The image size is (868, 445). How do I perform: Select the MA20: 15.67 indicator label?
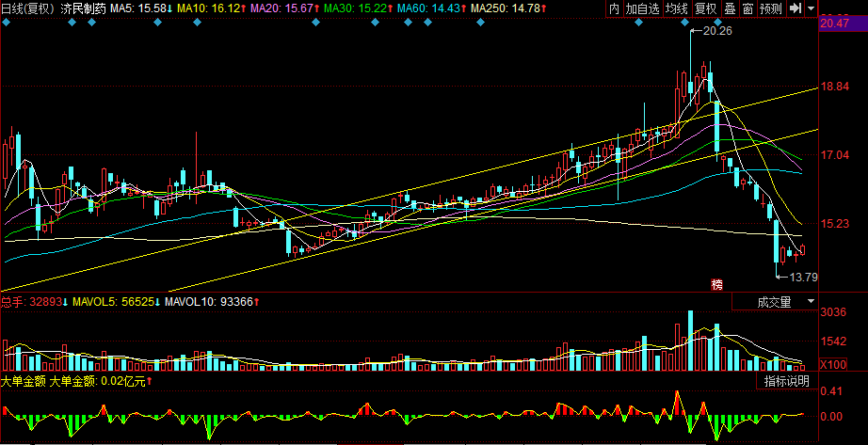[284, 8]
